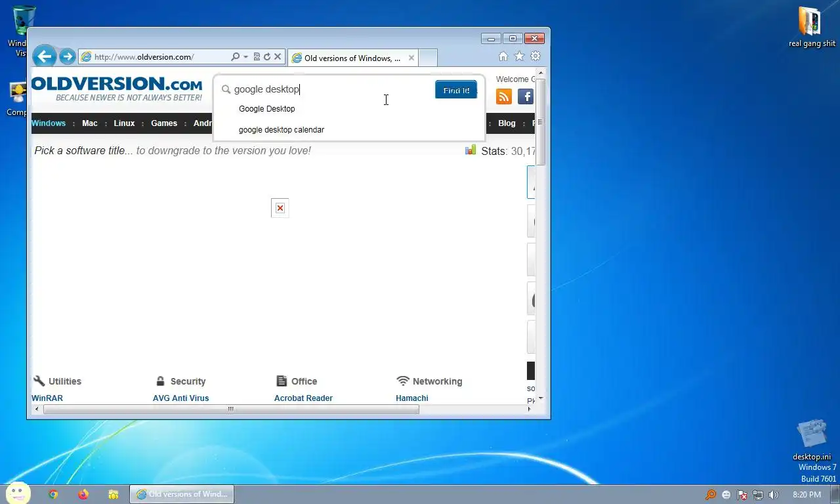Open the Hamachi link
Screen dimensions: 840x504
point(412,398)
